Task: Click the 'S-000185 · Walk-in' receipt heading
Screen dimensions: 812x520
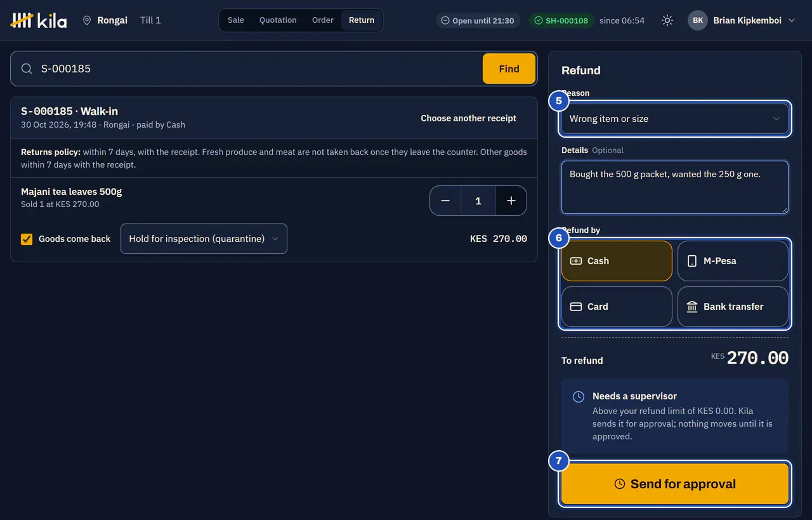Action: [x=70, y=111]
